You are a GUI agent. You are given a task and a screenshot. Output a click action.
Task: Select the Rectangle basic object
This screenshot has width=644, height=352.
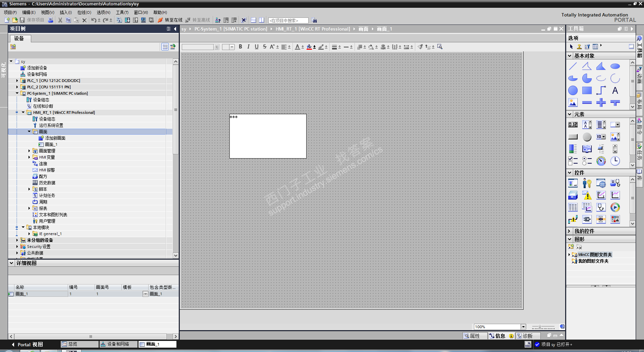click(587, 90)
